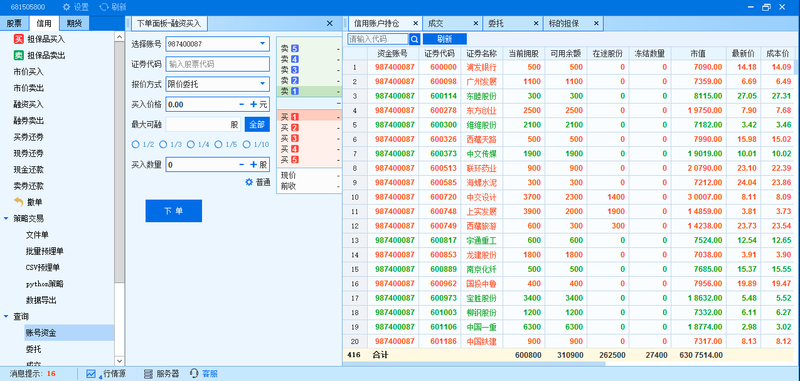Click the 请输入代码 search field
The image size is (800, 381).
click(x=378, y=39)
